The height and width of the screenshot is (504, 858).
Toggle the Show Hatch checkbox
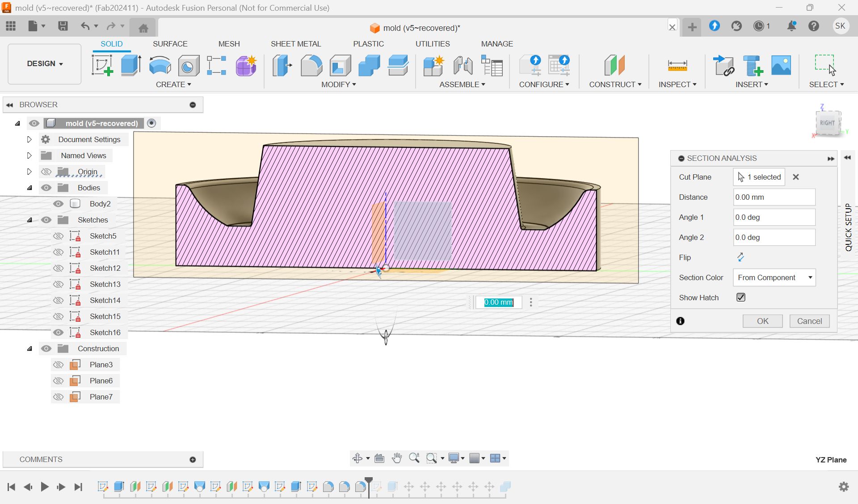click(741, 297)
